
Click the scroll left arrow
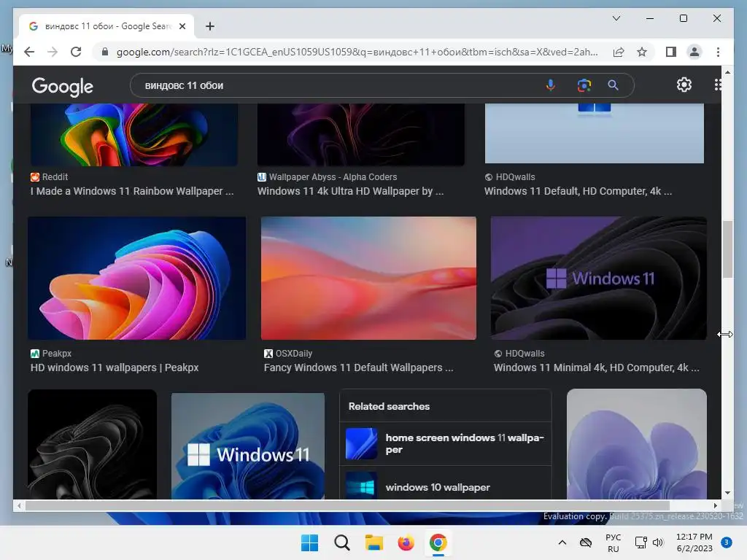[18, 505]
